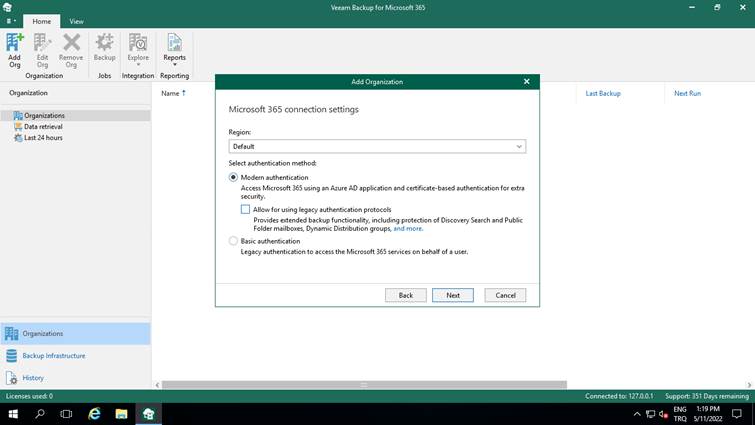The image size is (755, 425).
Task: Open History view in the sidebar
Action: (x=33, y=378)
